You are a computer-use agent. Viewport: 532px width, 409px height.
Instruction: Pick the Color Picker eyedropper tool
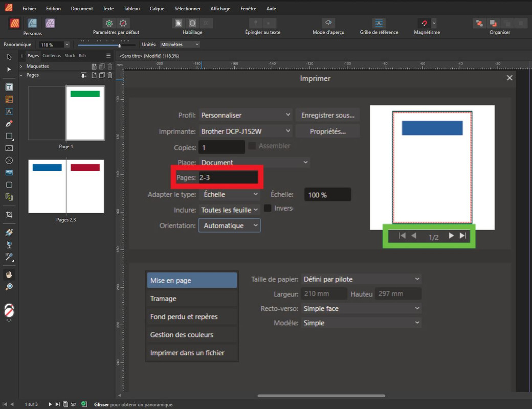[9, 257]
